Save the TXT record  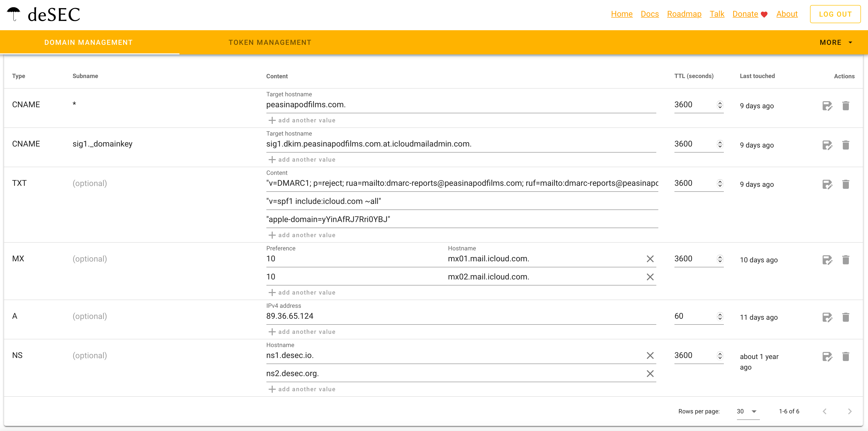tap(827, 184)
